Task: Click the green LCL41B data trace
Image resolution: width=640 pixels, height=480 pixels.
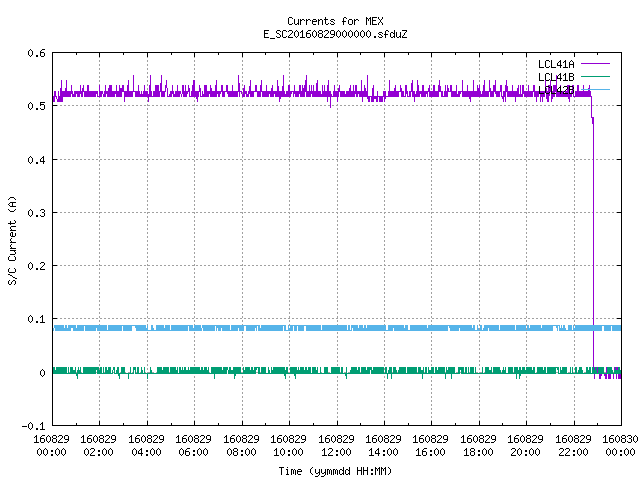Action: [x=337, y=371]
